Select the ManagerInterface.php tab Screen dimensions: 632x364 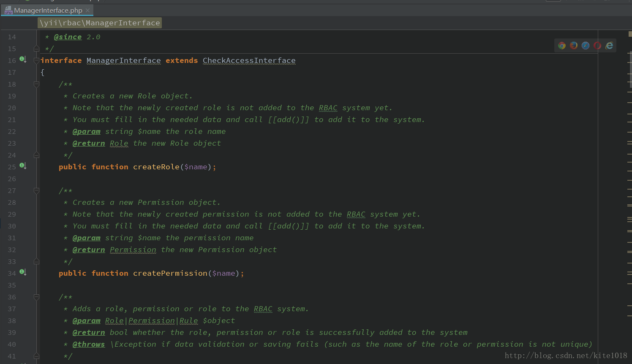click(48, 11)
